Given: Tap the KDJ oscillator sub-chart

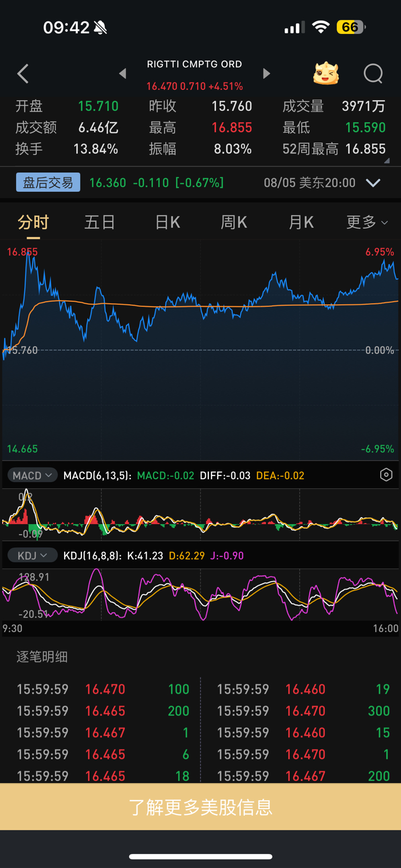Looking at the screenshot, I should (x=200, y=594).
